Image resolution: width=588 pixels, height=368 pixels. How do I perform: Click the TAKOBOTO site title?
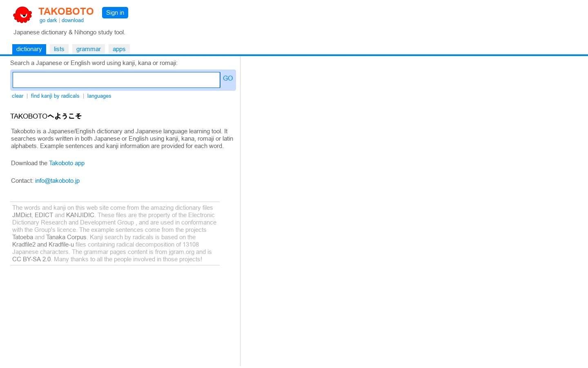[66, 11]
